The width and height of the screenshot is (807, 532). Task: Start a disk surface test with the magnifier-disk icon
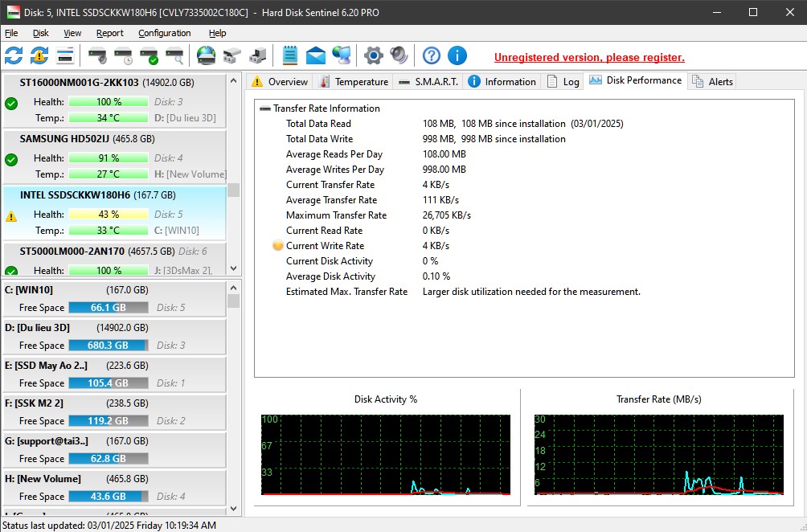click(x=175, y=55)
